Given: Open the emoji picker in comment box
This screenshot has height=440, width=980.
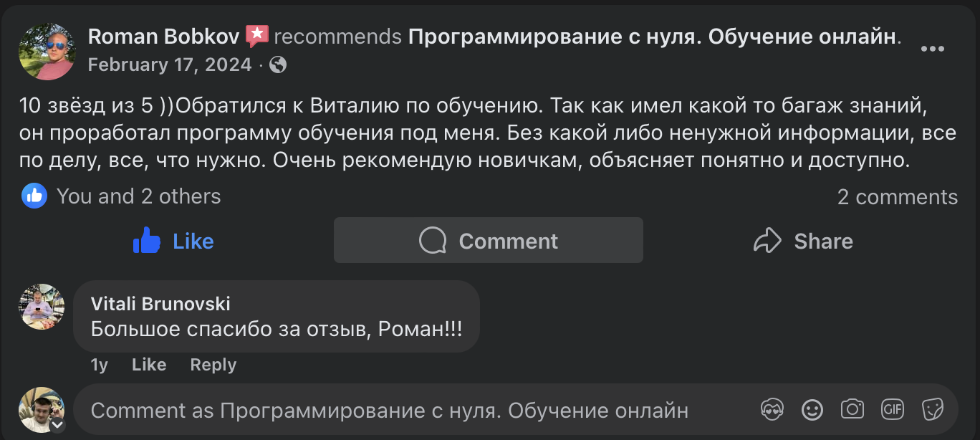Looking at the screenshot, I should tap(812, 409).
